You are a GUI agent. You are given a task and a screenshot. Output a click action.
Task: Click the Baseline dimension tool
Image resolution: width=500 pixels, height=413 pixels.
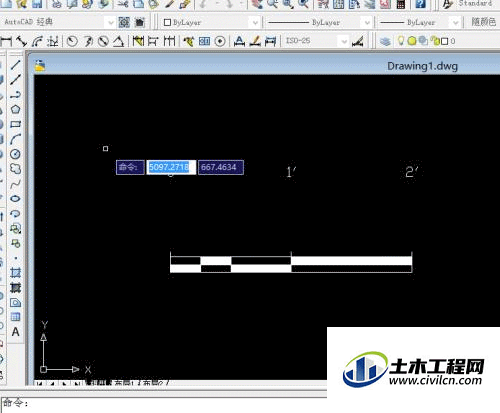[x=153, y=41]
